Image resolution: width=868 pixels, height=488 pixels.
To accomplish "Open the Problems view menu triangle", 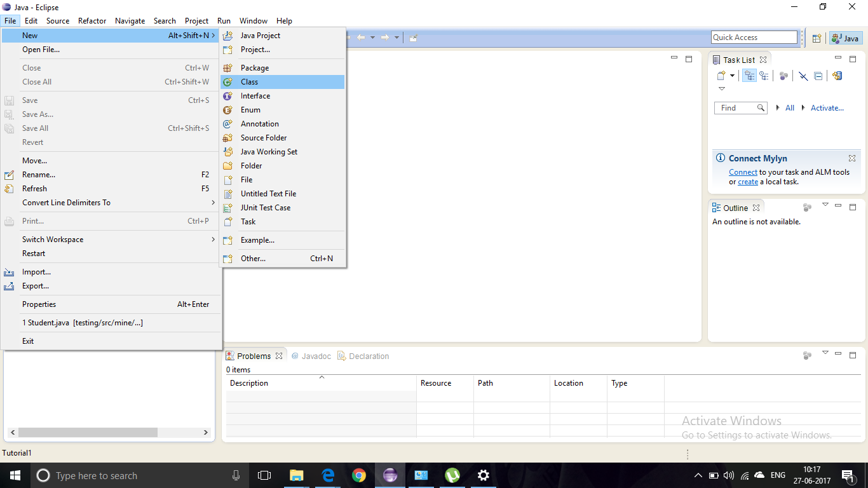I will click(x=825, y=353).
